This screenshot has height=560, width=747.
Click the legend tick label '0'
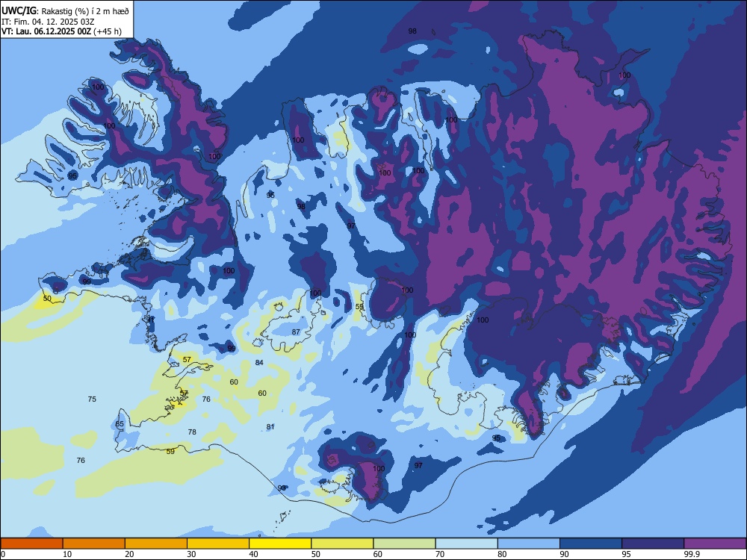[3, 554]
